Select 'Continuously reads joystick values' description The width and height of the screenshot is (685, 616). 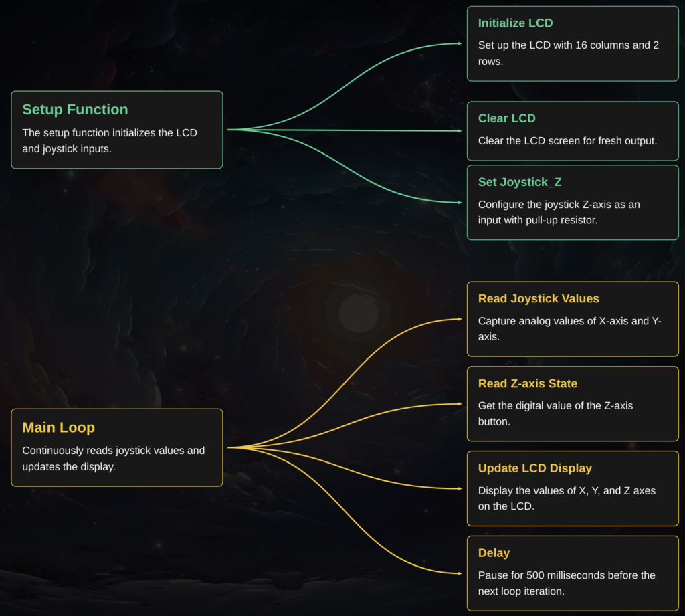[113, 458]
